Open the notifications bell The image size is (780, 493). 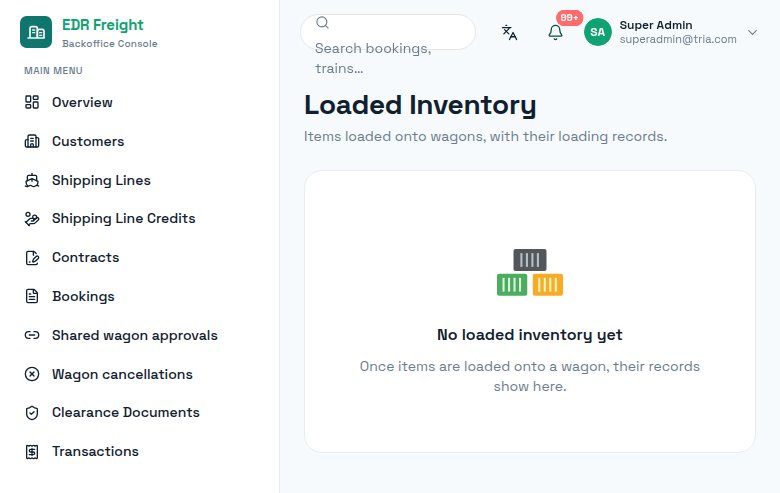pyautogui.click(x=555, y=32)
